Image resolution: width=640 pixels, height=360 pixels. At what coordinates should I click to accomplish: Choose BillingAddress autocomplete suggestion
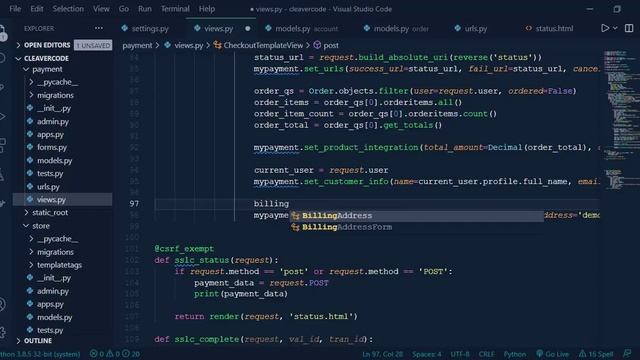[416, 216]
